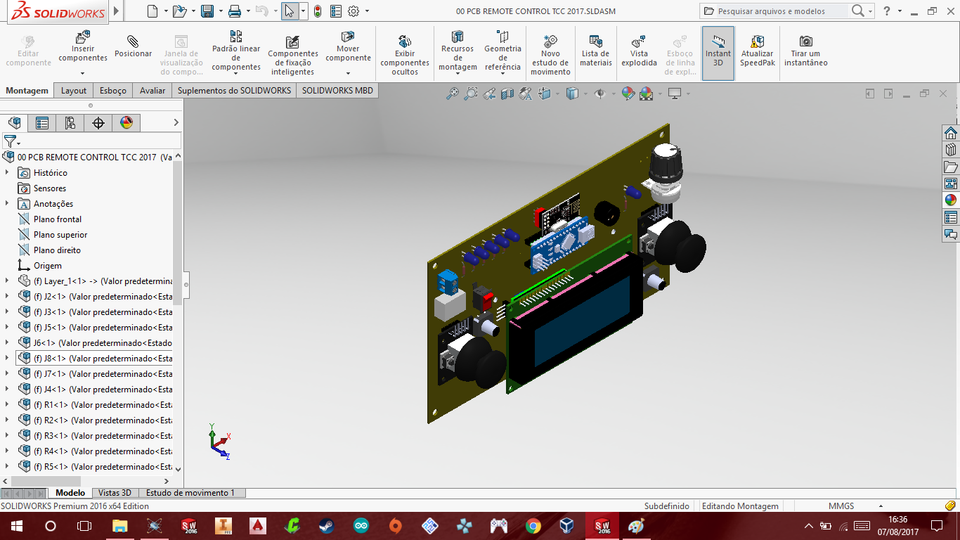
Task: Switch to Avaliar tab
Action: pos(152,91)
